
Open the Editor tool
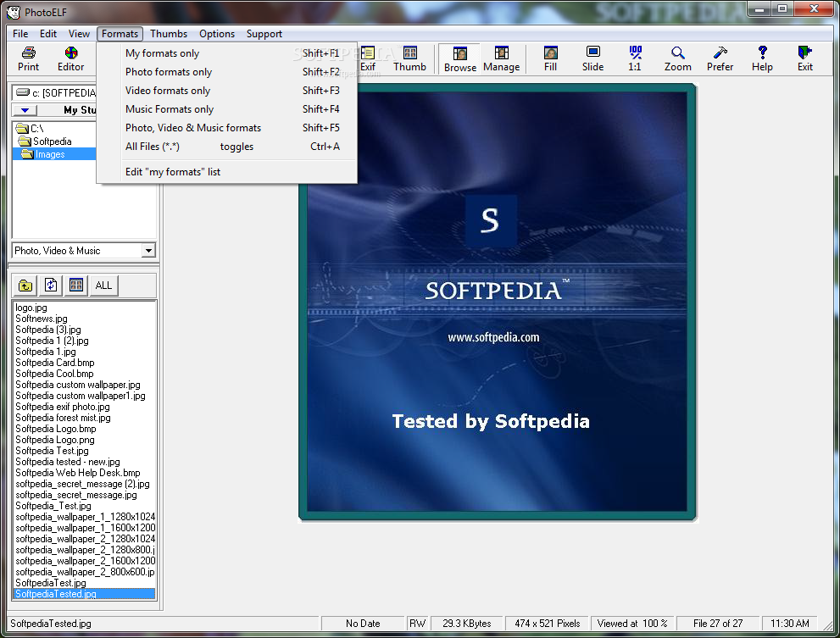point(70,58)
